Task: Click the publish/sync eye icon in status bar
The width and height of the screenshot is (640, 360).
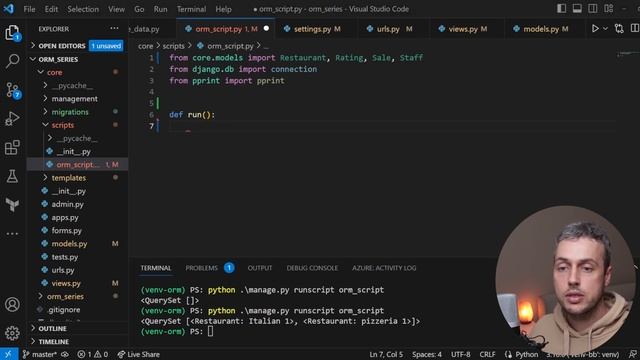Action: click(65, 354)
